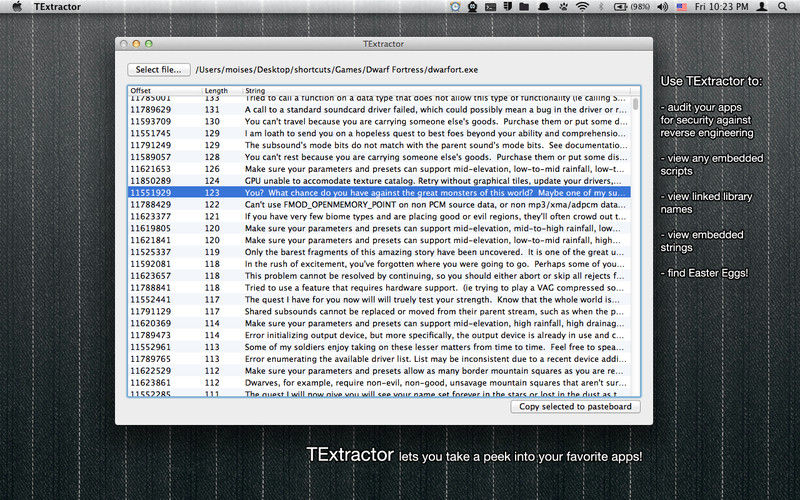Click the table's vertical scrollbar thumb
Viewport: 800px width, 500px height.
point(635,104)
